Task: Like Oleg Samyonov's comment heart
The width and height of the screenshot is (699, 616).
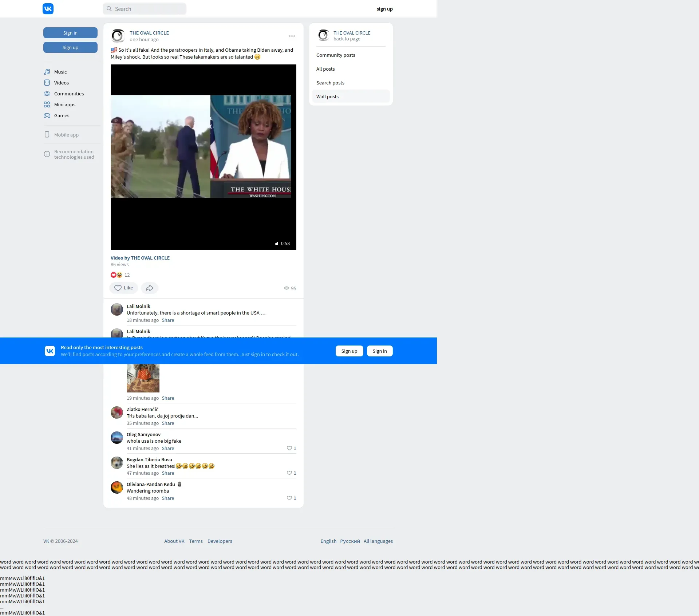Action: point(289,448)
